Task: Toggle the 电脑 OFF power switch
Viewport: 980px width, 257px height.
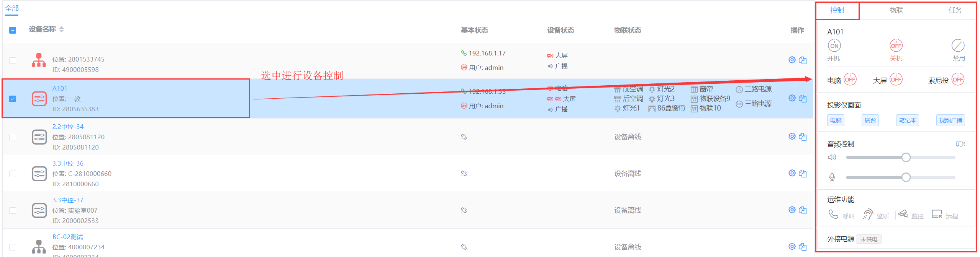Action: tap(850, 80)
